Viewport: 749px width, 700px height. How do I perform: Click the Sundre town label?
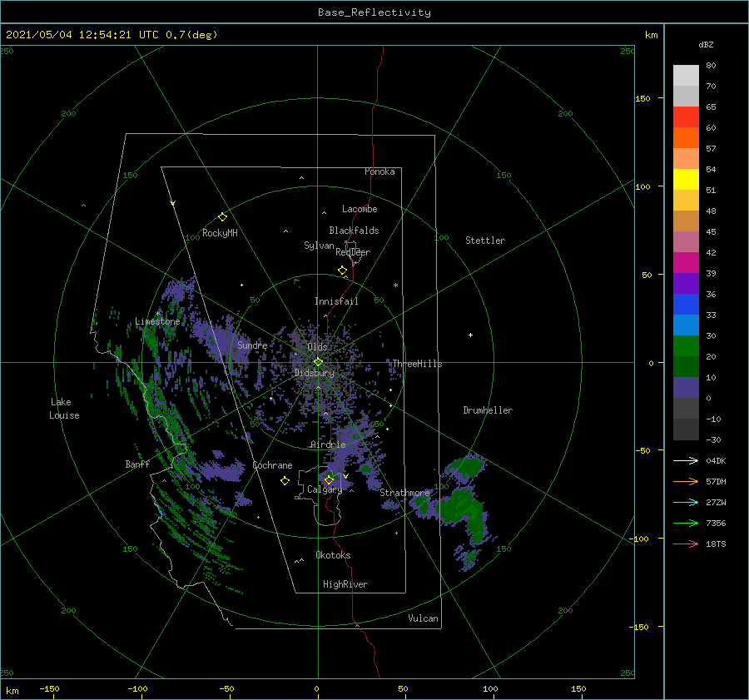[x=252, y=345]
